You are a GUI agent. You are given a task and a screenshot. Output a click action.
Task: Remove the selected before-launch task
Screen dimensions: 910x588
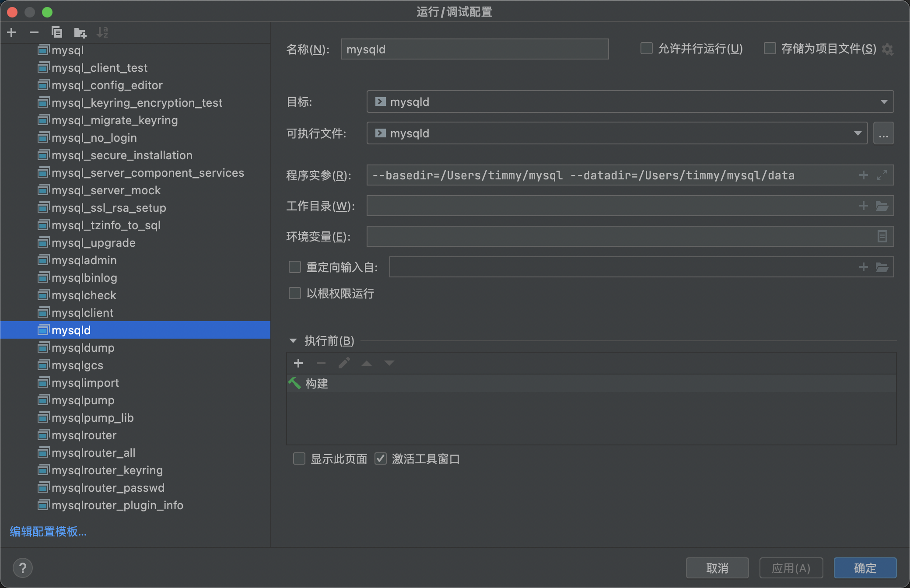321,363
